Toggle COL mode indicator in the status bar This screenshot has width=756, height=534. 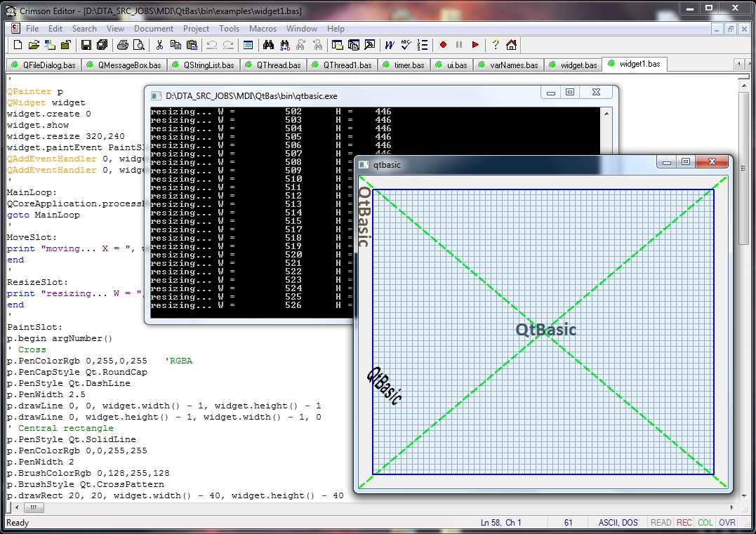coord(705,523)
